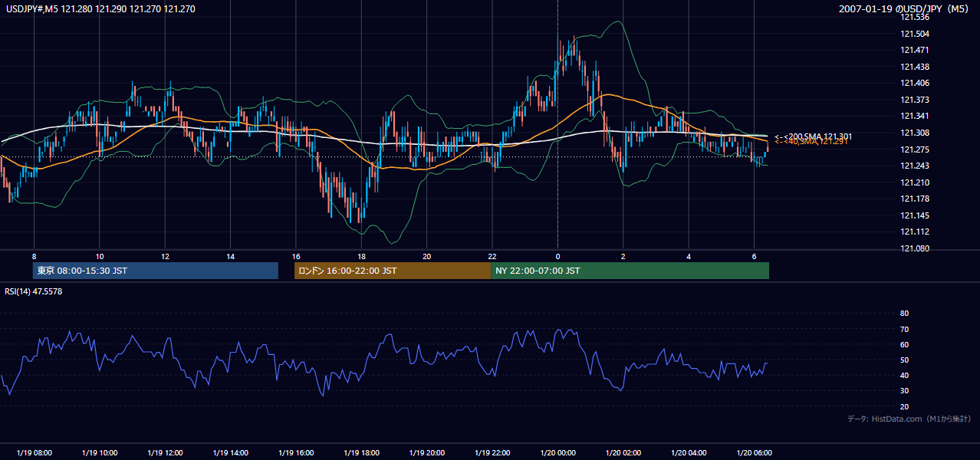Click price axis label 121.308
The width and height of the screenshot is (980, 460).
coord(916,133)
